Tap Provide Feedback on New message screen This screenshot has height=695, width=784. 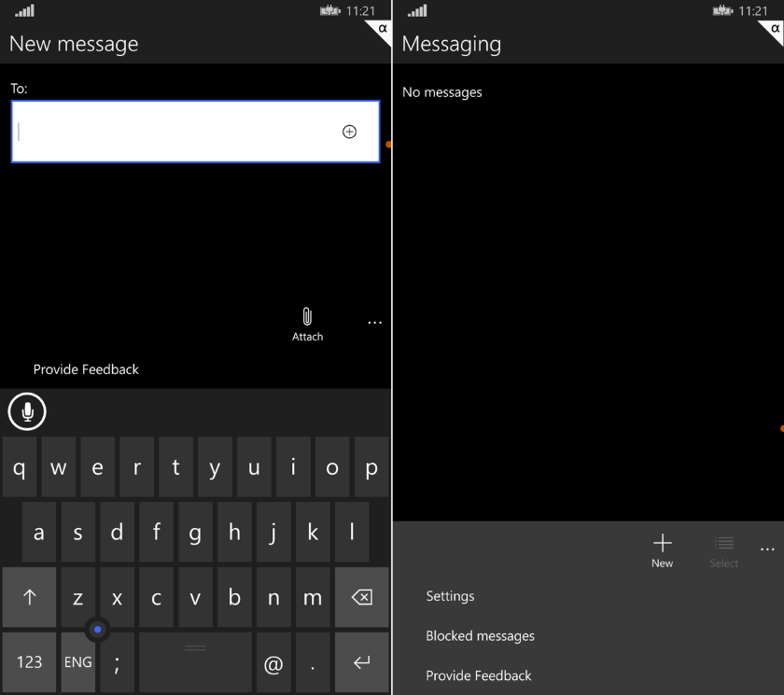[x=86, y=369]
